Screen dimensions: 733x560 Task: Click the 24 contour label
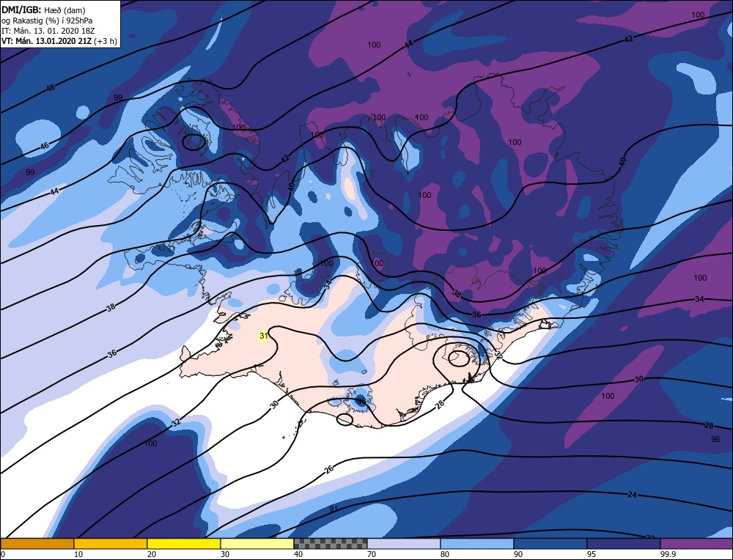tap(632, 495)
